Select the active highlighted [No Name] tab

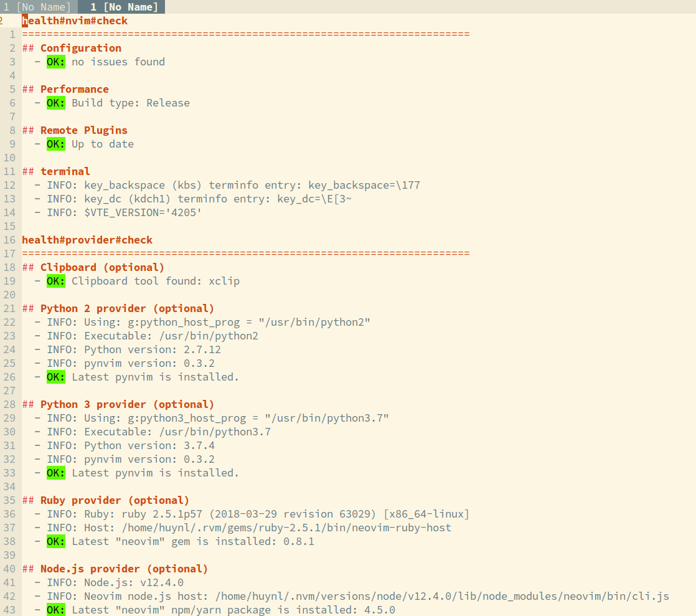pos(121,7)
